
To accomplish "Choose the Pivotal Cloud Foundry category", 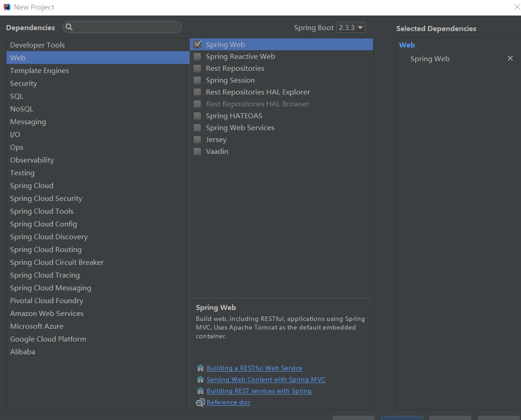I will tap(98, 301).
